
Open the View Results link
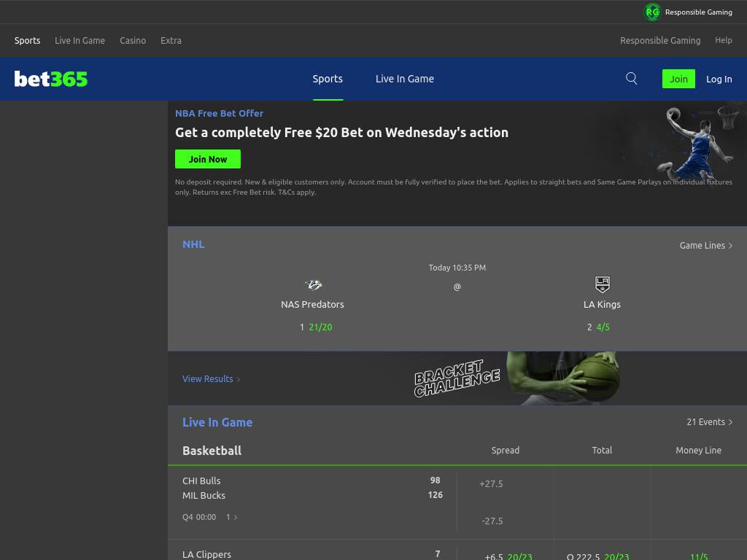coord(211,379)
